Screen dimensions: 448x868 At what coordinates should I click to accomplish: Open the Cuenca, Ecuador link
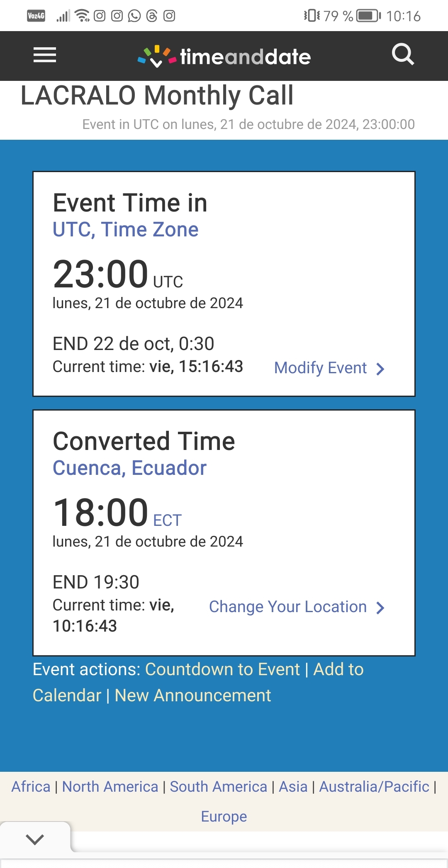129,468
